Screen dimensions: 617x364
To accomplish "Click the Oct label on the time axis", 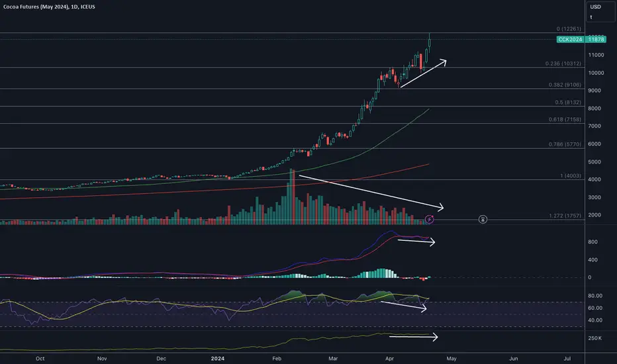I will coord(40,359).
